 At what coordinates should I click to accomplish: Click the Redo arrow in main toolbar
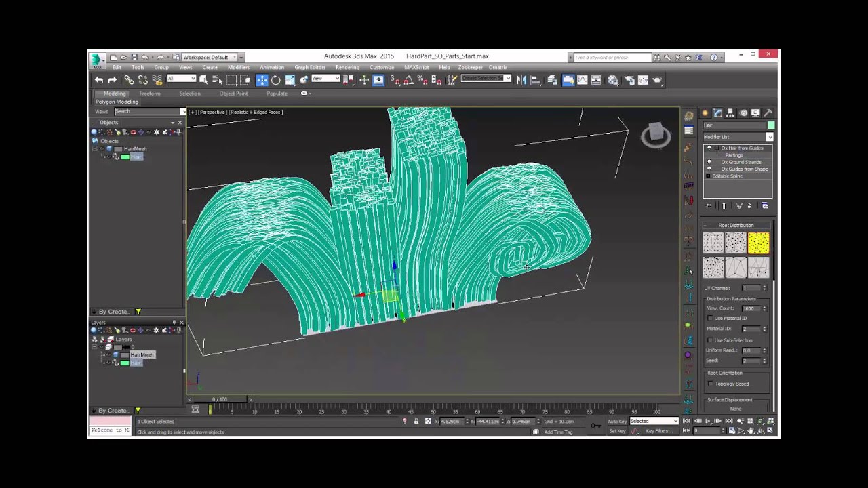(x=113, y=80)
